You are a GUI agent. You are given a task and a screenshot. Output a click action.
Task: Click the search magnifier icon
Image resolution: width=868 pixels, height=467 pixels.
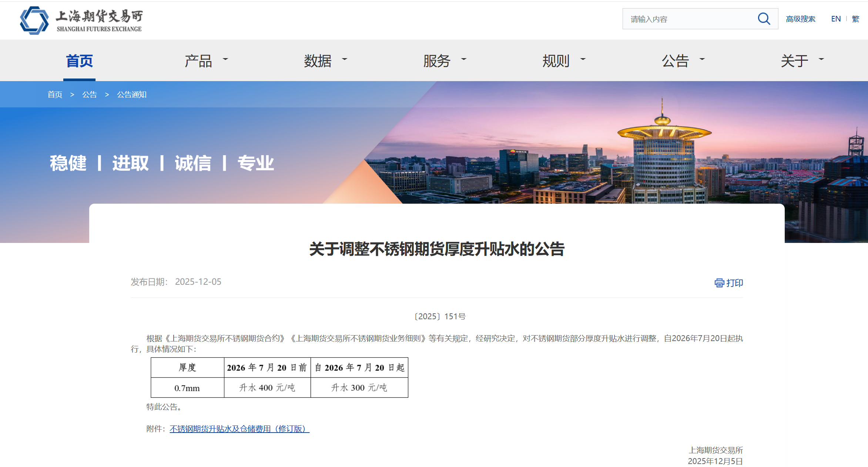(764, 19)
